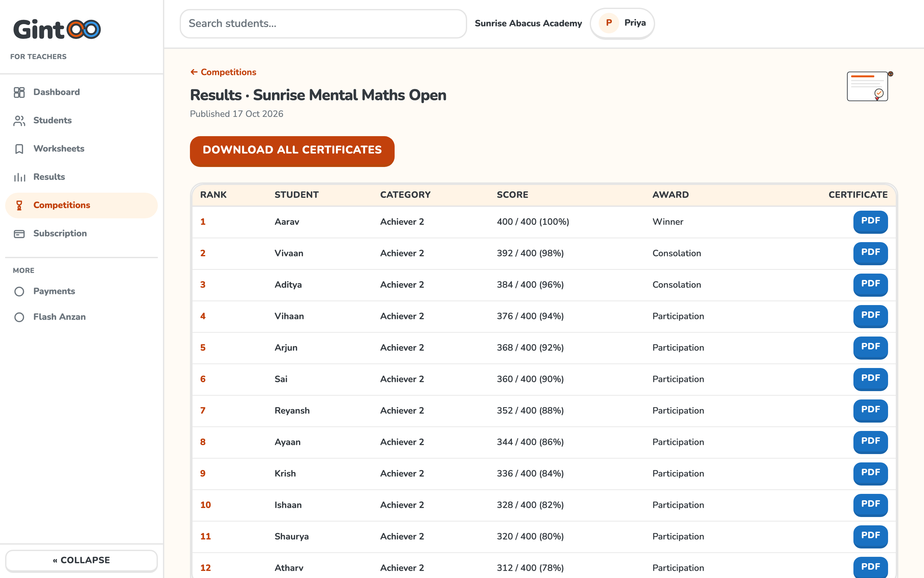Click Sunrise Abacus Academy name
This screenshot has width=924, height=578.
528,23
